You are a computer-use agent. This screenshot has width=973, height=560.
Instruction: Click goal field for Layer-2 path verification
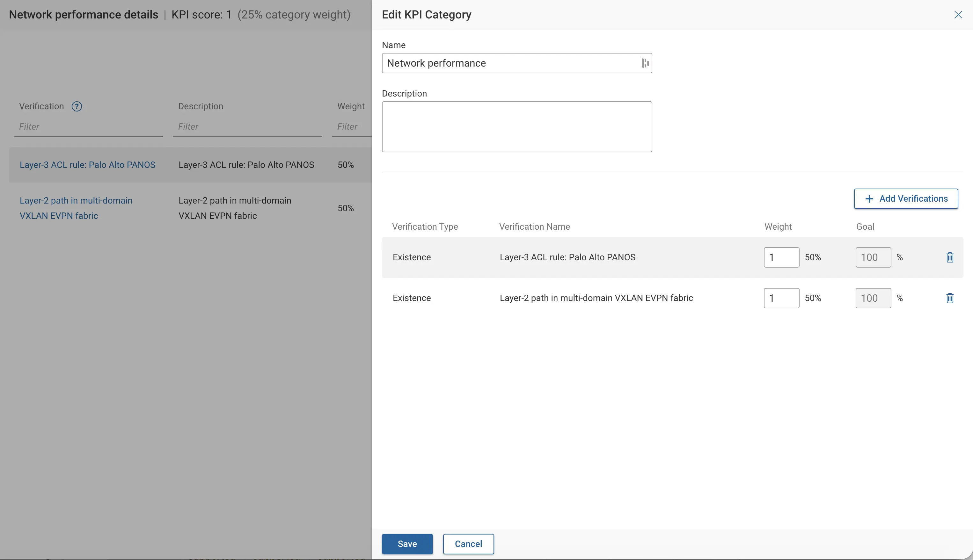(x=873, y=298)
